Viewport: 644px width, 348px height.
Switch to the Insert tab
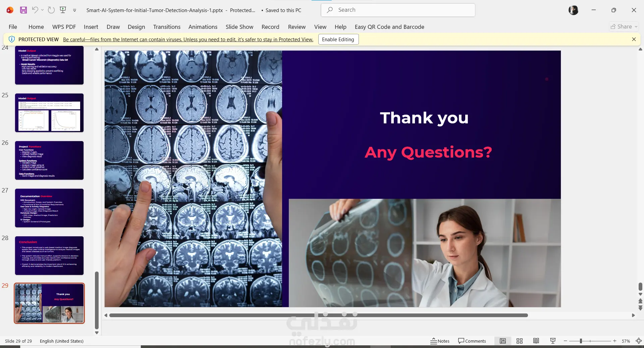pos(91,27)
